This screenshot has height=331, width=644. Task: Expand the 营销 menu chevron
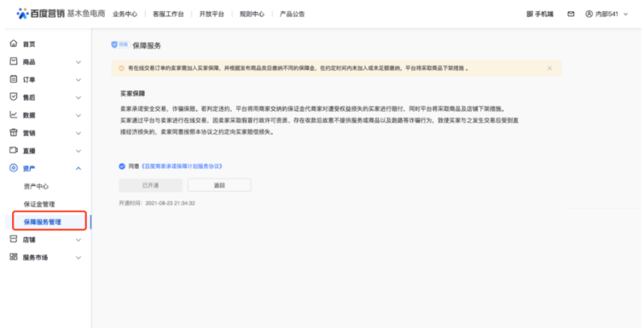click(78, 133)
